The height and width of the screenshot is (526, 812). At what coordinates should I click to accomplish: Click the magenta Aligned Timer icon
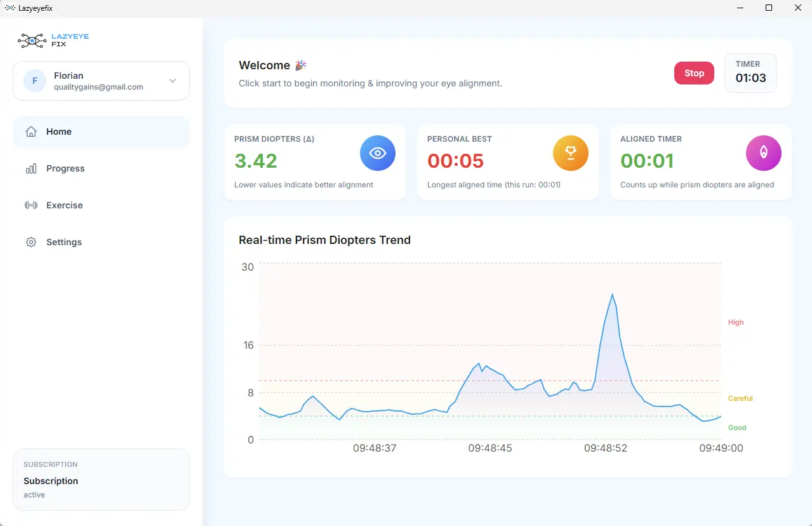click(x=763, y=152)
